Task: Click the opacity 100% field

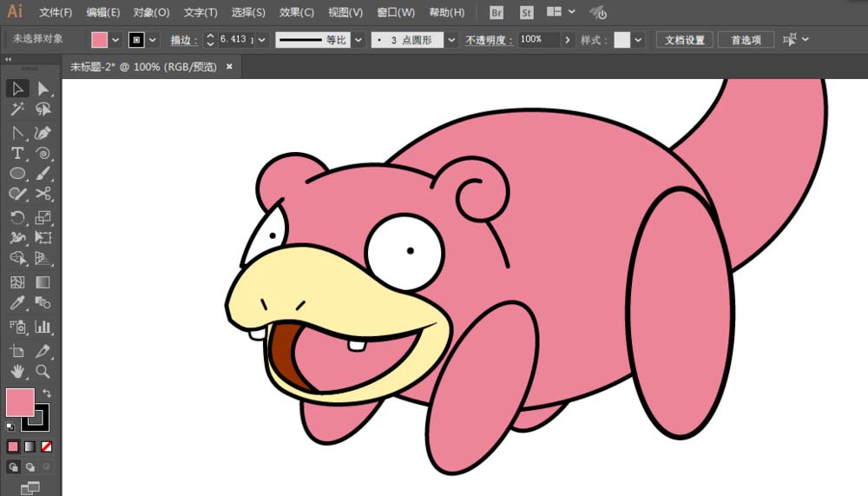Action: [538, 40]
